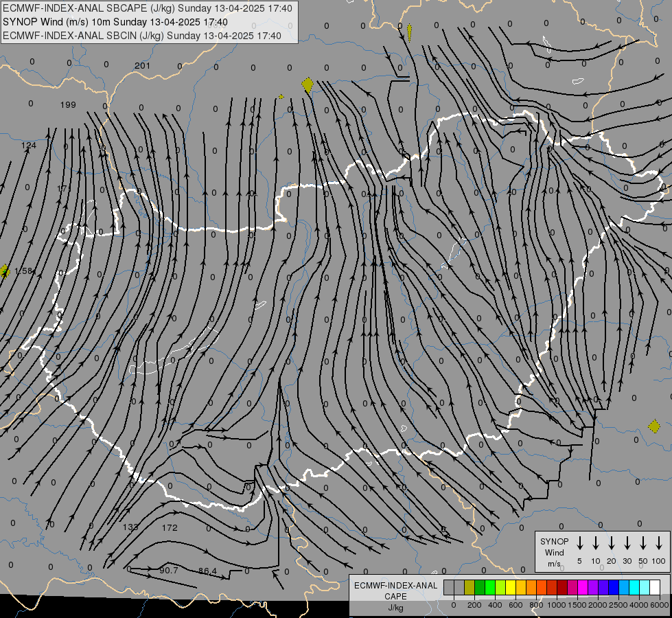The height and width of the screenshot is (618, 672).
Task: Click the '200' tick label on CAPE scale
Action: (474, 605)
